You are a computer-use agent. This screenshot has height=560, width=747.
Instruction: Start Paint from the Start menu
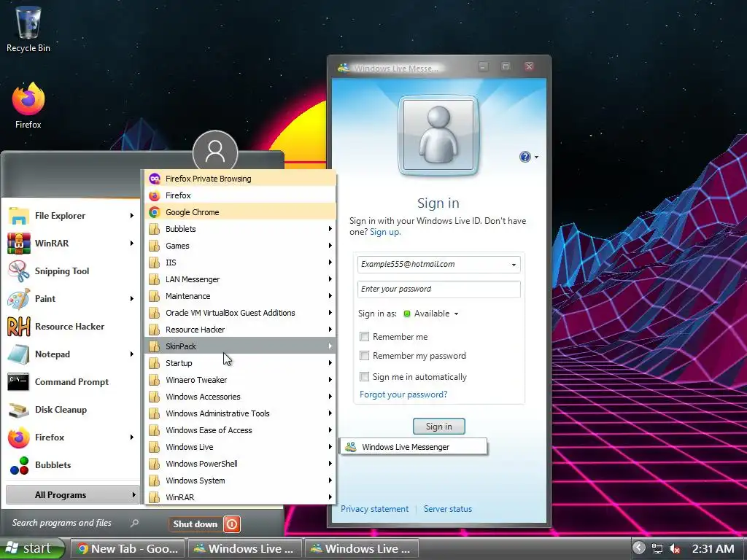click(71, 298)
